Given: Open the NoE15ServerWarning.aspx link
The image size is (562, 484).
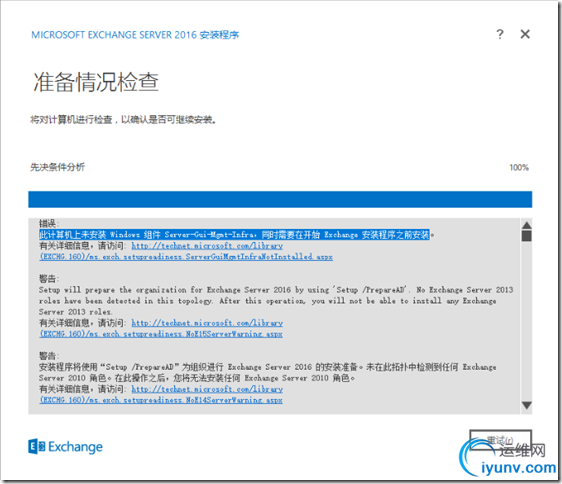Looking at the screenshot, I should (x=161, y=334).
